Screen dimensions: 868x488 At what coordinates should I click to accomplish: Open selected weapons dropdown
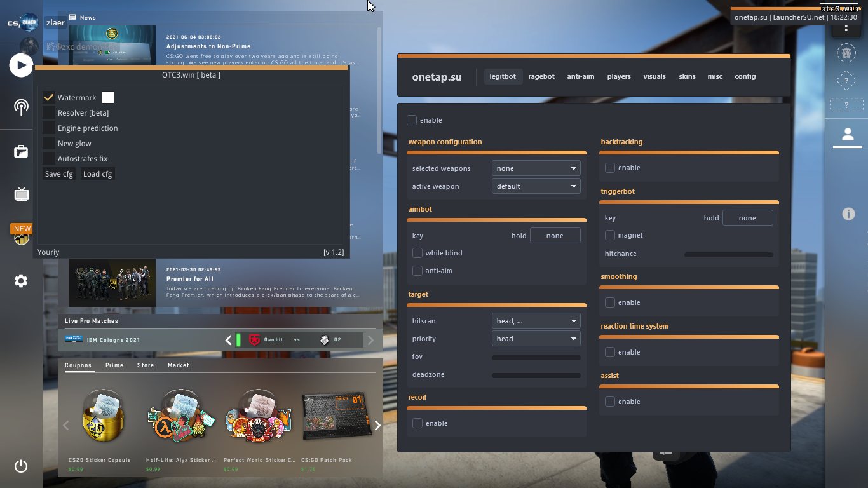[x=536, y=168]
